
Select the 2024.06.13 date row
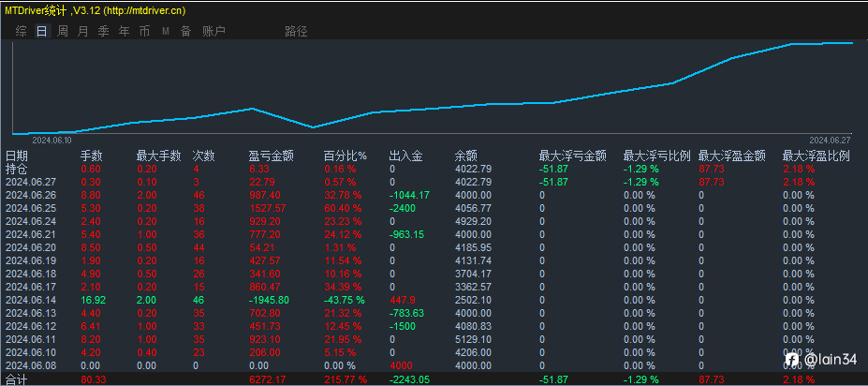[29, 313]
